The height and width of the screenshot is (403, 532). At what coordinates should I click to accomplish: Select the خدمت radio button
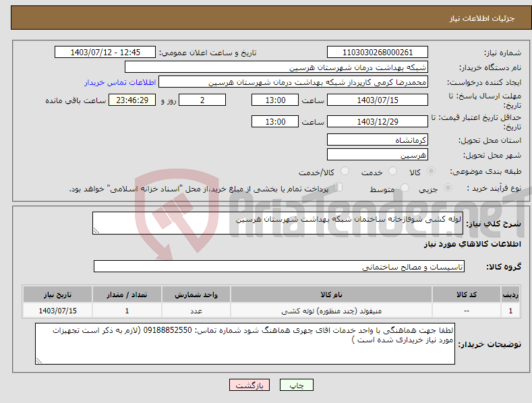(x=392, y=171)
